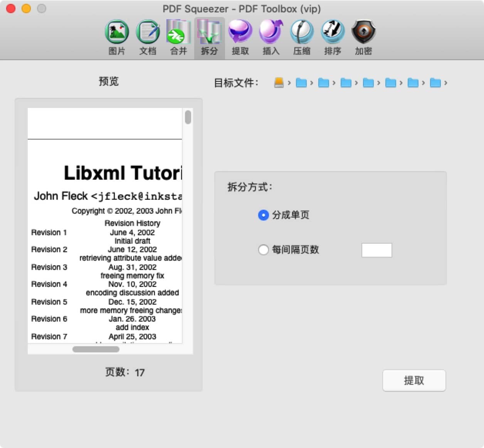Screen dimensions: 484x448
Task: Click the page interval number field
Action: (376, 250)
